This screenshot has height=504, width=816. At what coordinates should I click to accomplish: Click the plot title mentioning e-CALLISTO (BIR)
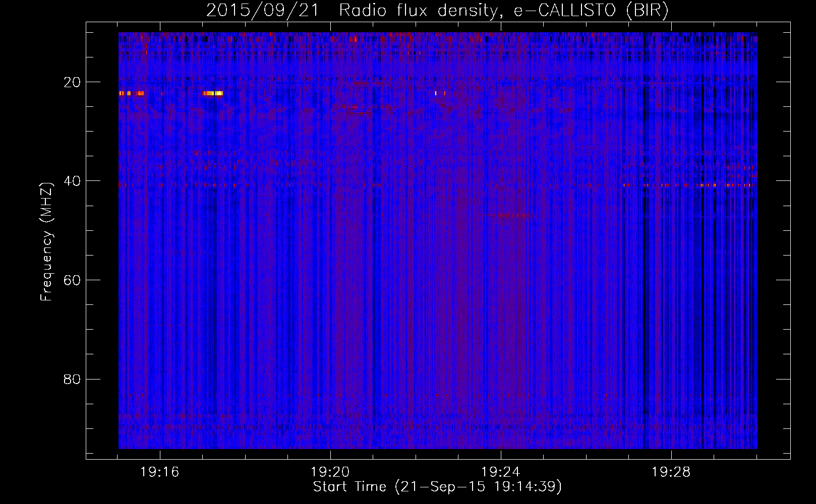pyautogui.click(x=437, y=11)
